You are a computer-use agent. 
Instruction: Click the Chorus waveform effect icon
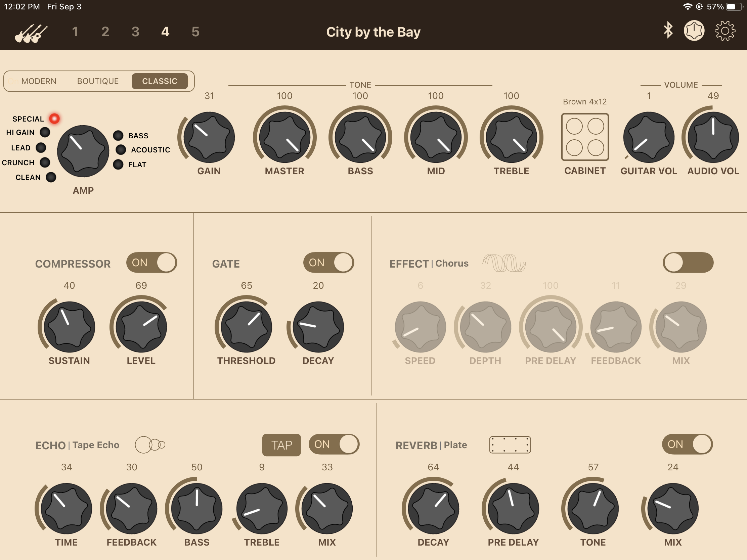[x=504, y=263]
